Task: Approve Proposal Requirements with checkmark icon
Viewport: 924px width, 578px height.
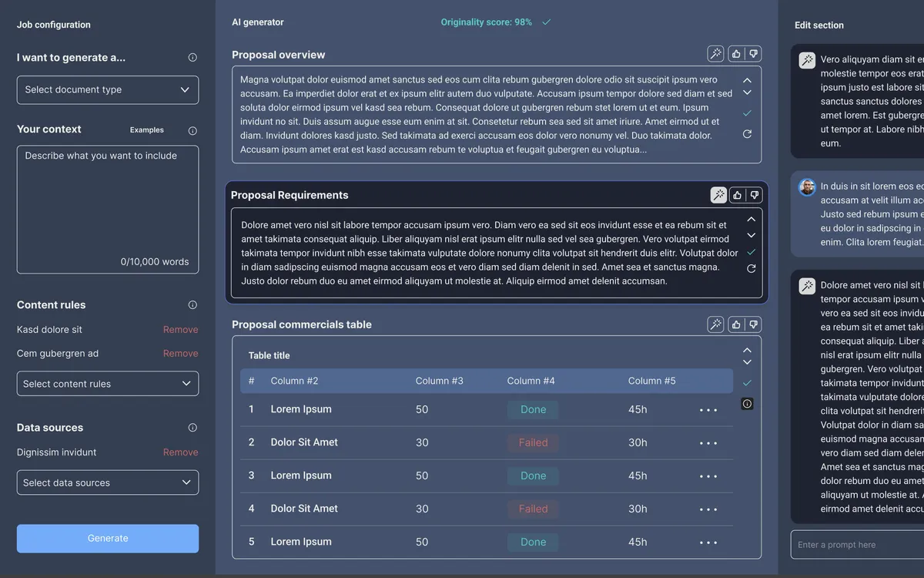Action: pyautogui.click(x=752, y=252)
